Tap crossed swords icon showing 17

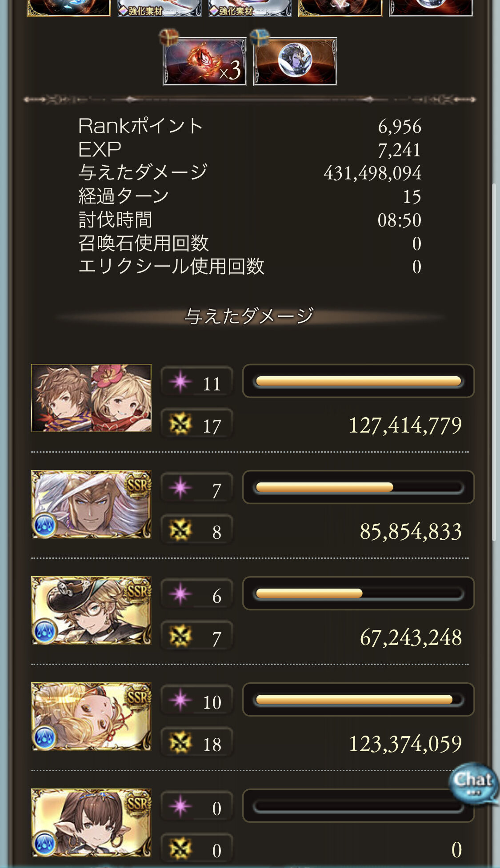click(180, 424)
